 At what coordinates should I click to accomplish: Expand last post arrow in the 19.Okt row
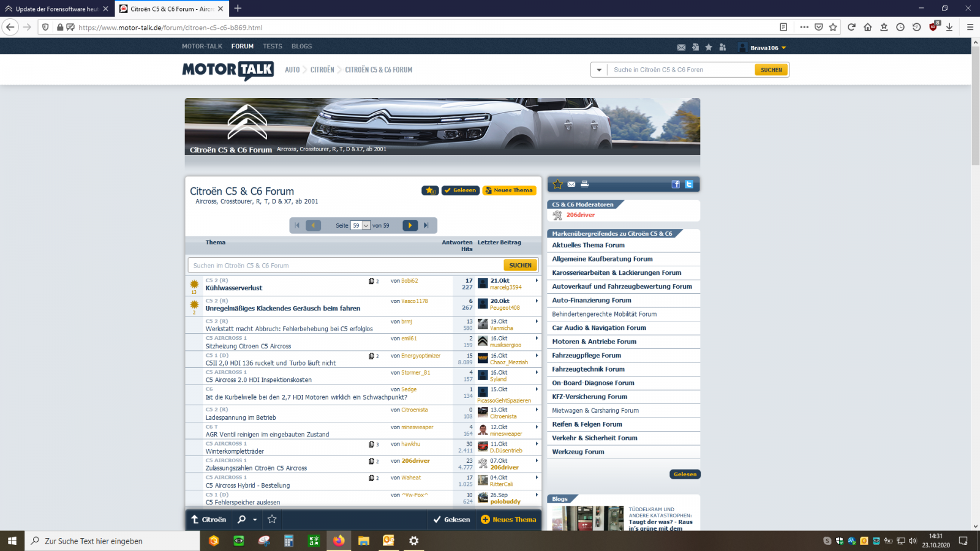coord(537,321)
